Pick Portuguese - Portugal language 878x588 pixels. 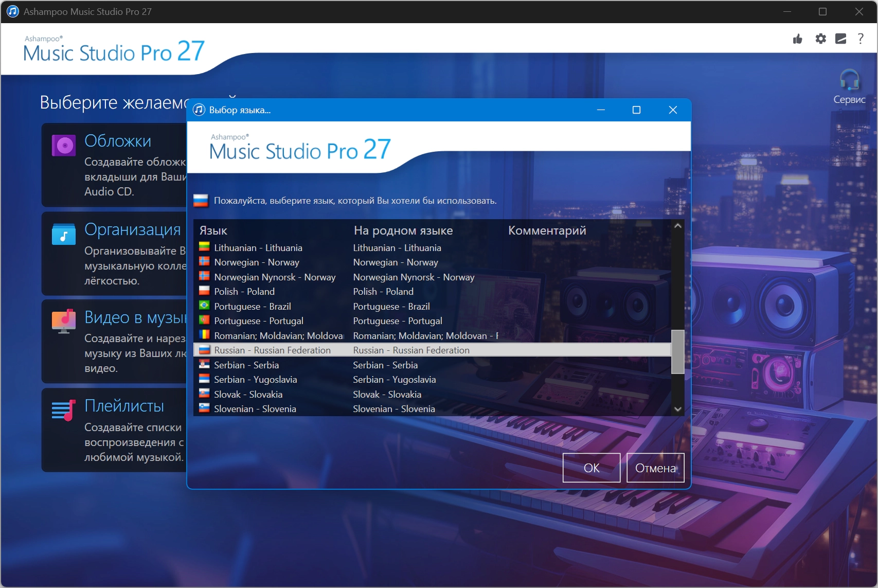pos(259,320)
